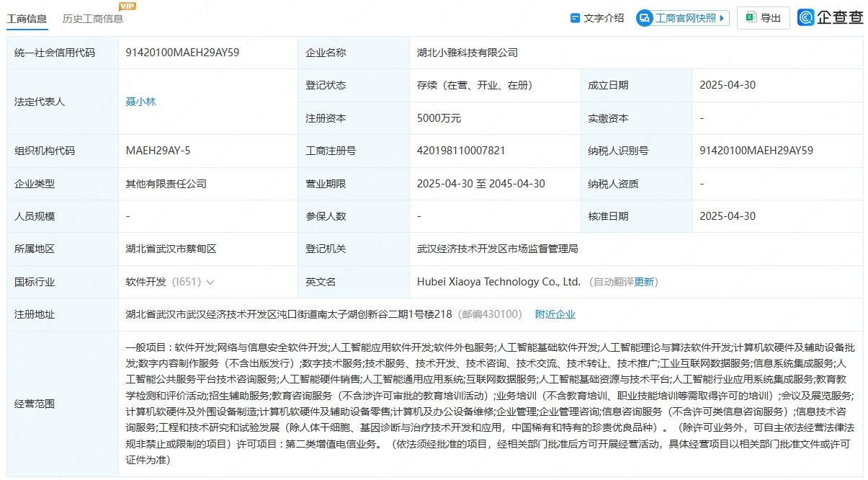
Task: Click the 工商官网快照 arrow icon
Action: pos(722,18)
